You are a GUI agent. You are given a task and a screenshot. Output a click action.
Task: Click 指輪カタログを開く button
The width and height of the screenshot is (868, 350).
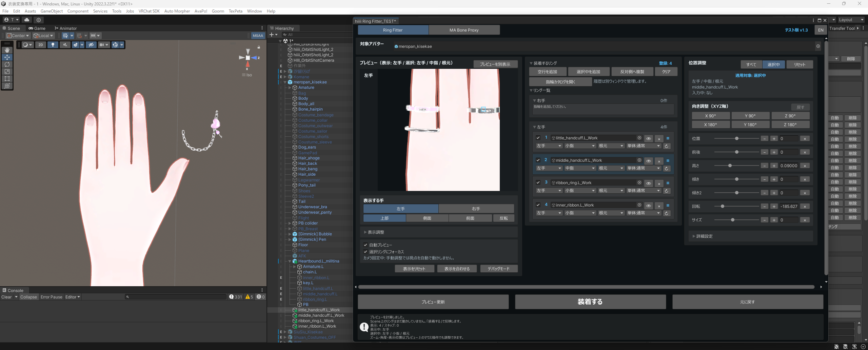(560, 82)
